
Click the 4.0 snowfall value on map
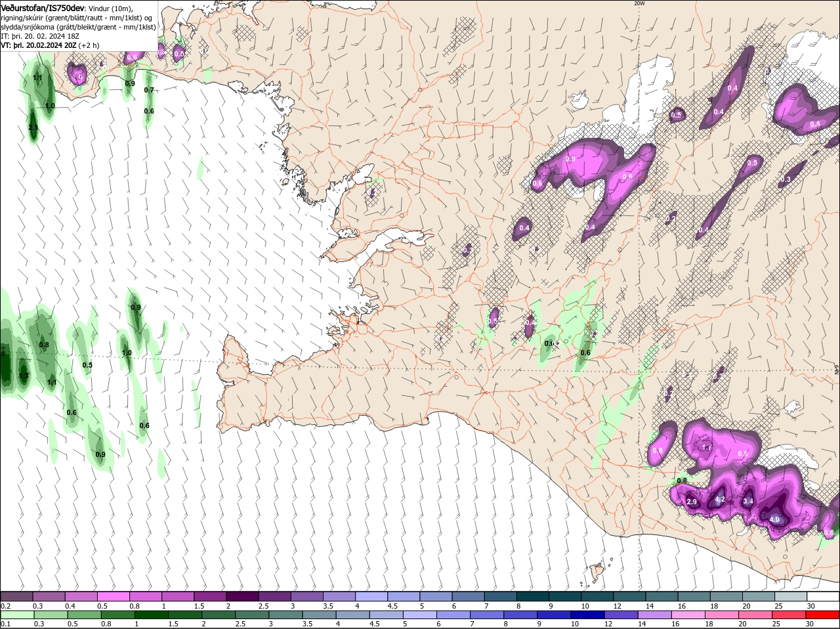click(774, 520)
